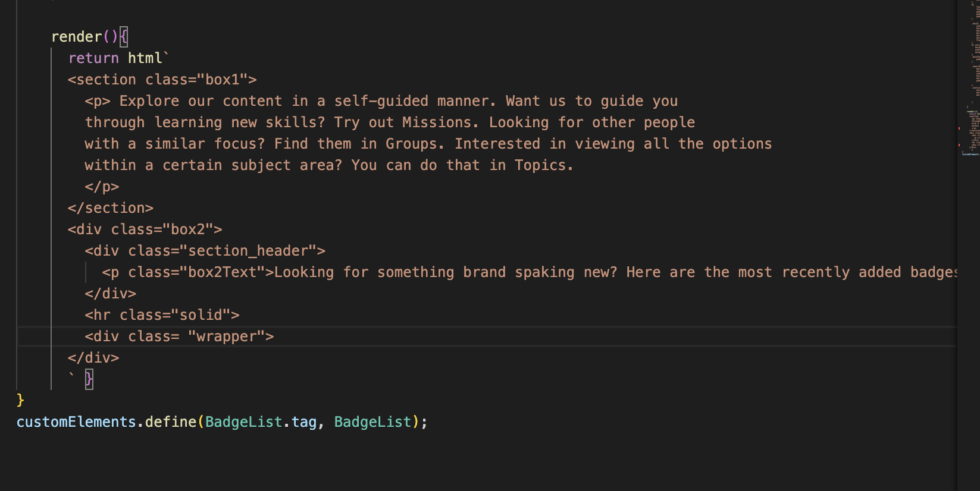
Task: Click the "section_header" class value
Action: (248, 251)
